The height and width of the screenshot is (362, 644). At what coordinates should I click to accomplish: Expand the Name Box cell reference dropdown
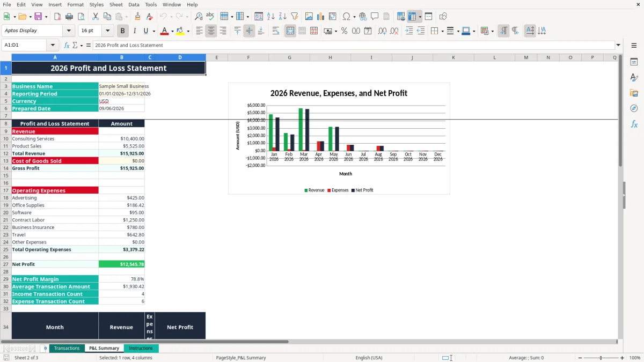point(53,45)
